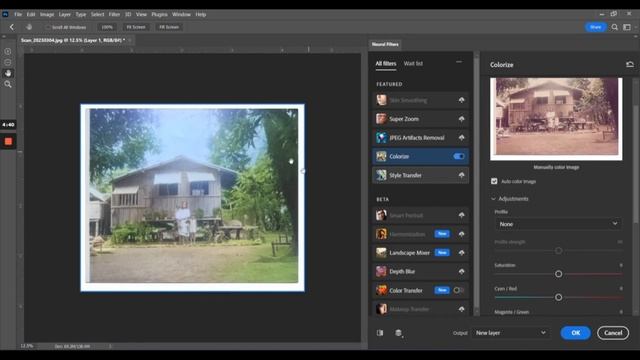The width and height of the screenshot is (640, 360).
Task: Click the blue Share button
Action: 596,27
